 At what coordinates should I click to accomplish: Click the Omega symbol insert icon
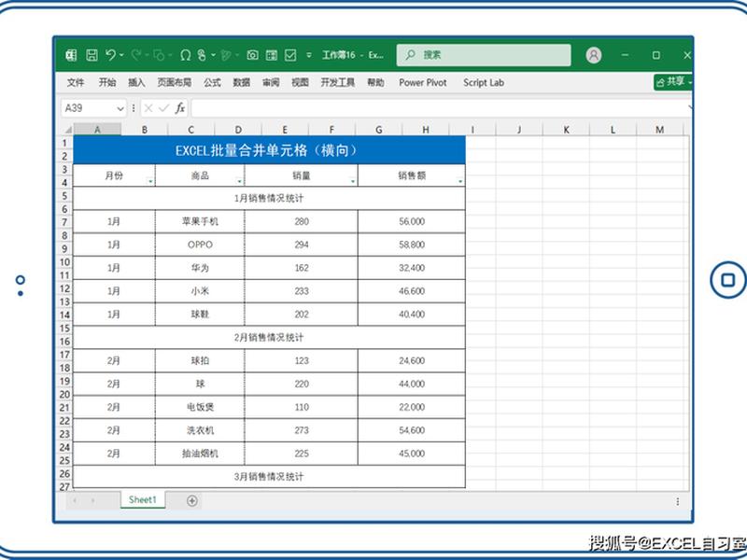point(185,55)
